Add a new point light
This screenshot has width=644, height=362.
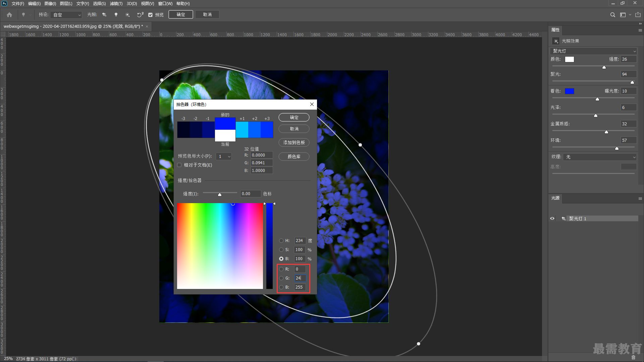pos(116,15)
